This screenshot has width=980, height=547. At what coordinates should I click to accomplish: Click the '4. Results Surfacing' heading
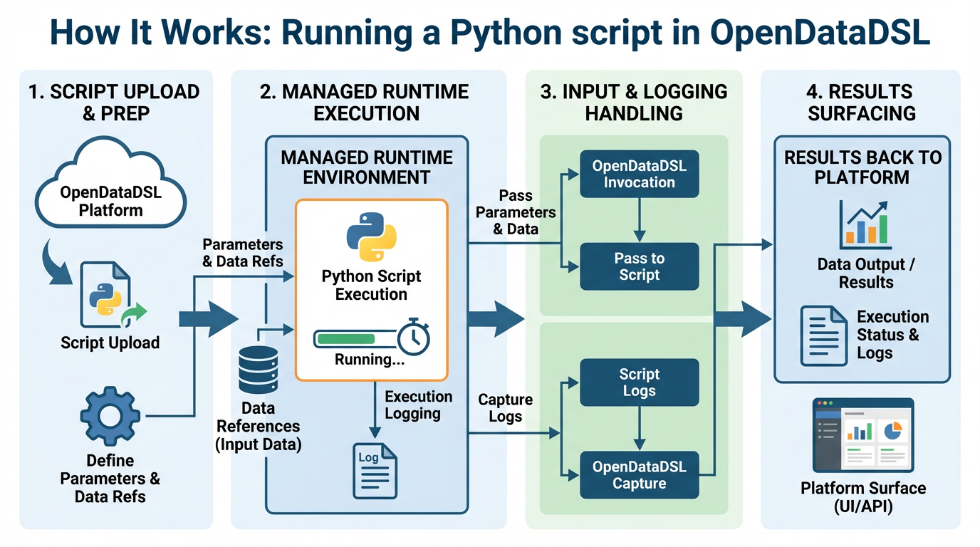861,103
